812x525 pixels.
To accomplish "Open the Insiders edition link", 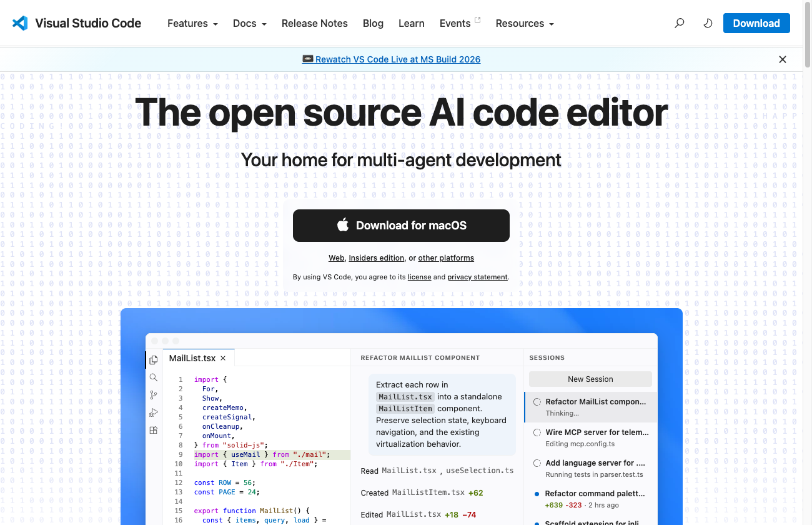I will pyautogui.click(x=377, y=257).
